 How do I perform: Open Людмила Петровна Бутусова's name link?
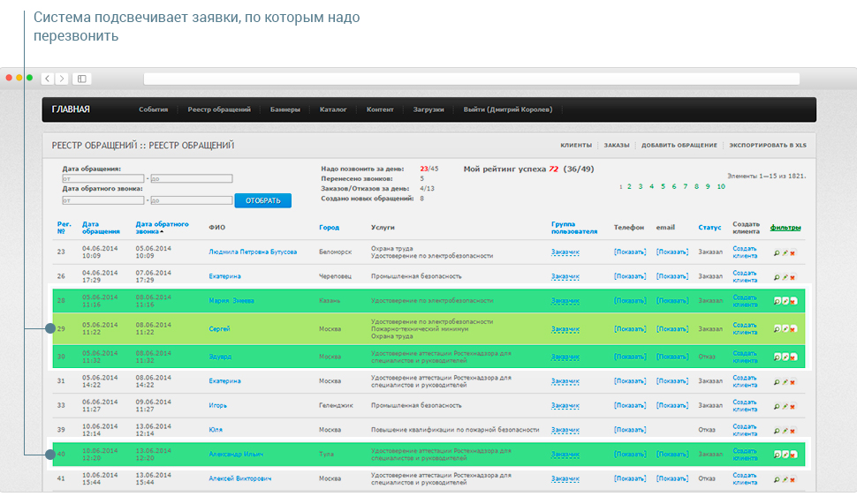(253, 252)
